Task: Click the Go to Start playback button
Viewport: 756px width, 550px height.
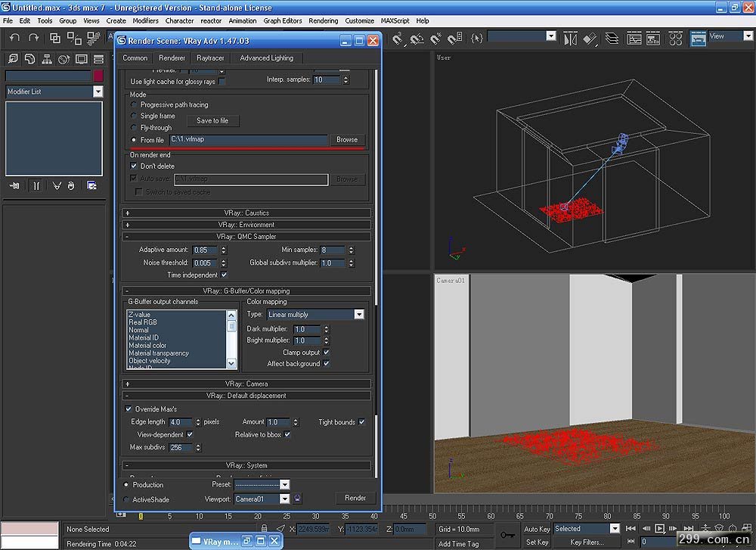Action: coord(631,529)
